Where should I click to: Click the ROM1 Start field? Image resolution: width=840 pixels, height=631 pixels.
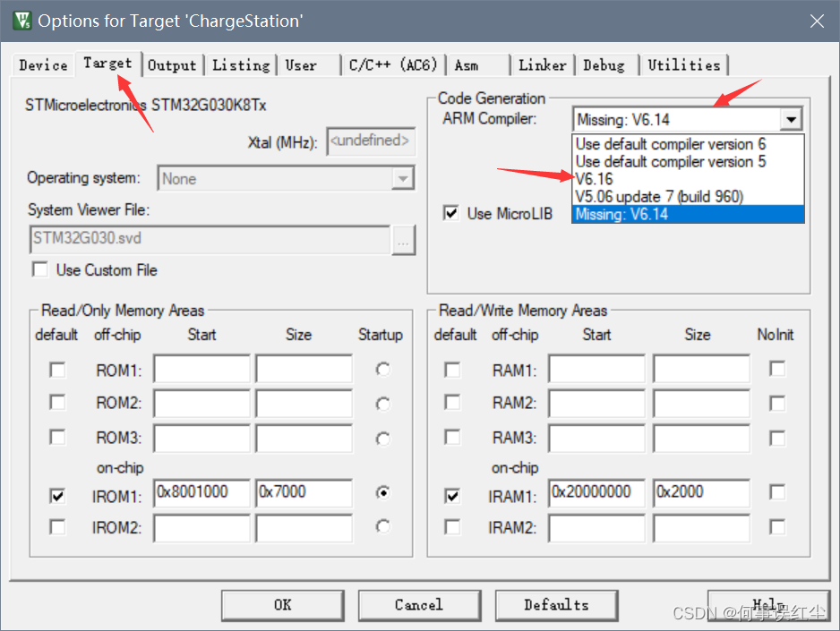[x=201, y=368]
